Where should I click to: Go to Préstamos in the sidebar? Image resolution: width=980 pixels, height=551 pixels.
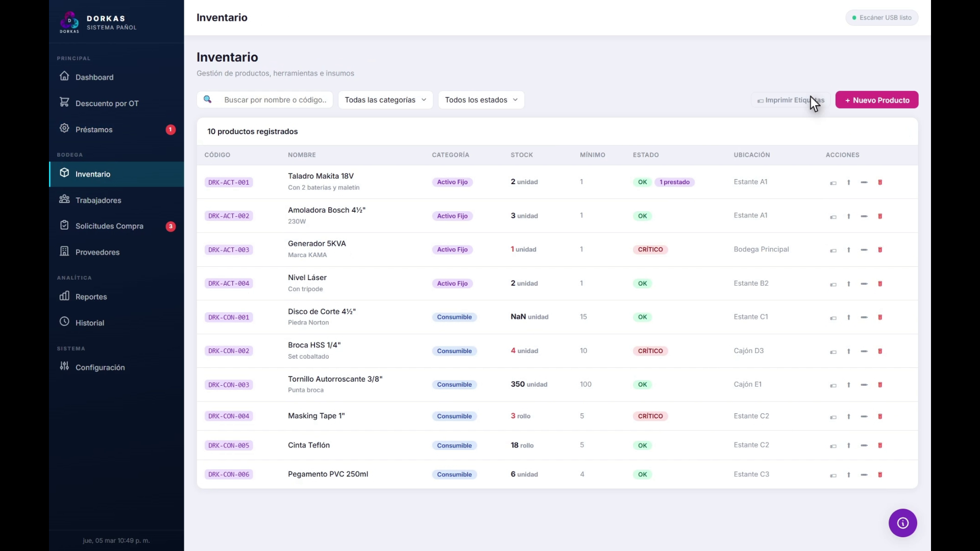(x=94, y=130)
